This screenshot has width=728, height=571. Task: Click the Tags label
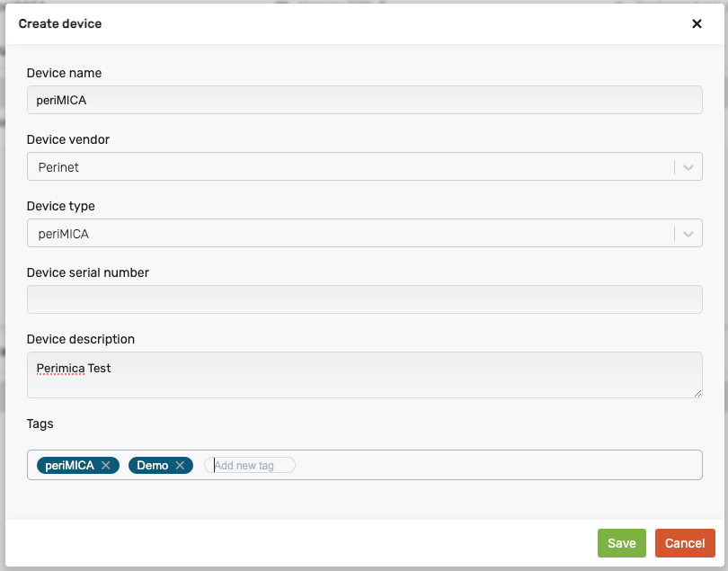click(x=40, y=424)
